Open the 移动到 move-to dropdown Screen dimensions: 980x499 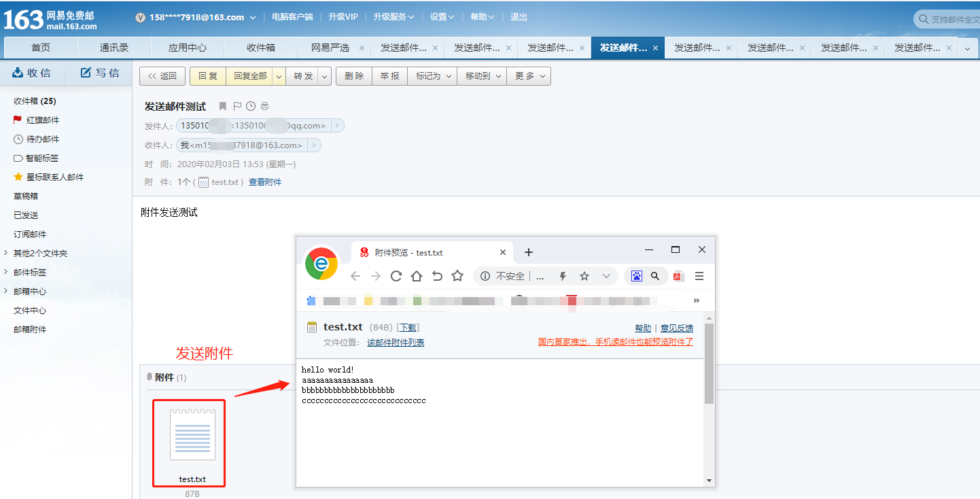(482, 76)
